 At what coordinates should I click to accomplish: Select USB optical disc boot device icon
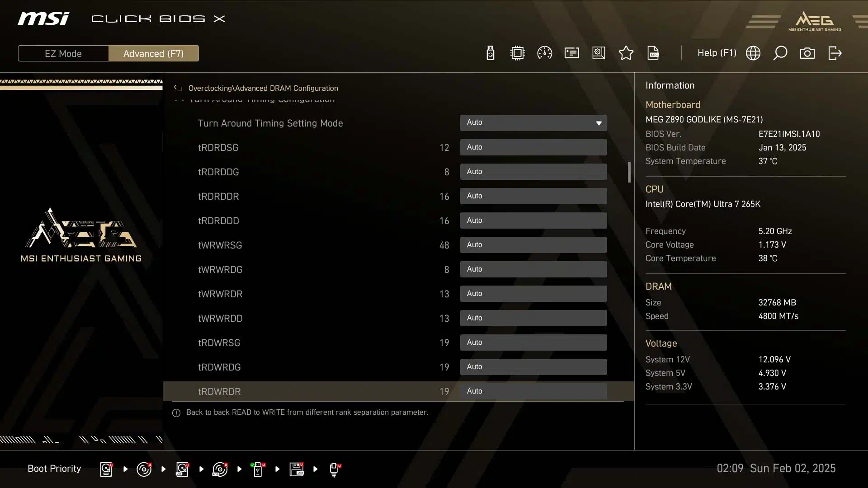[220, 469]
